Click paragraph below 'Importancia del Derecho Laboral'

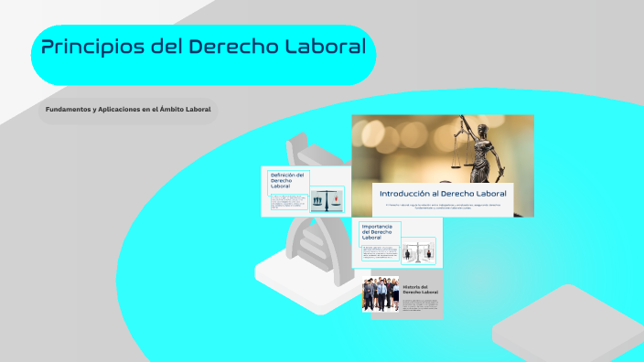click(381, 253)
